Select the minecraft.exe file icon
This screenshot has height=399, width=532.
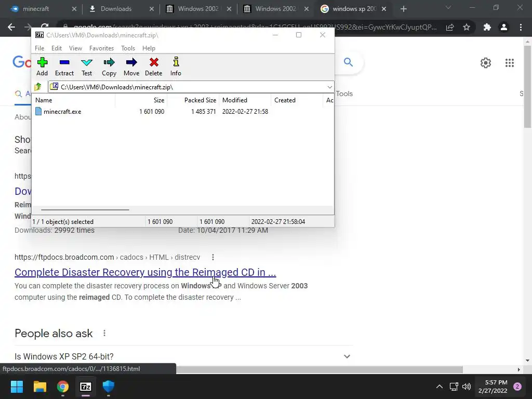tap(38, 111)
